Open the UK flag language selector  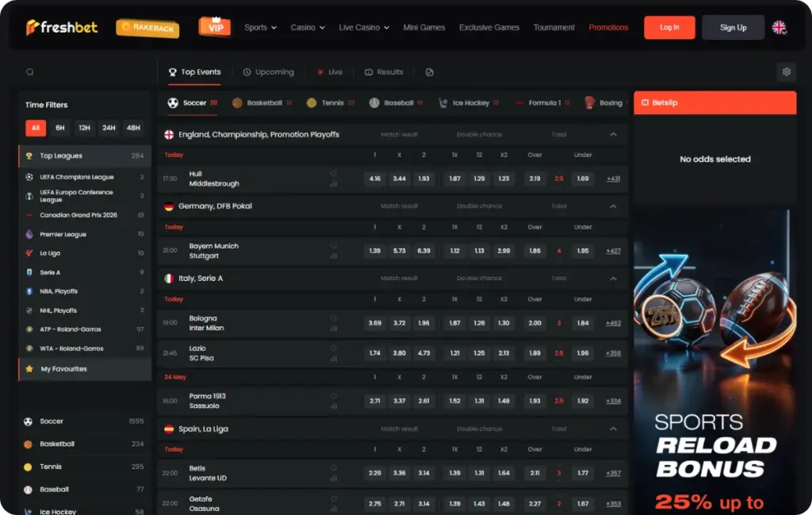click(x=779, y=28)
